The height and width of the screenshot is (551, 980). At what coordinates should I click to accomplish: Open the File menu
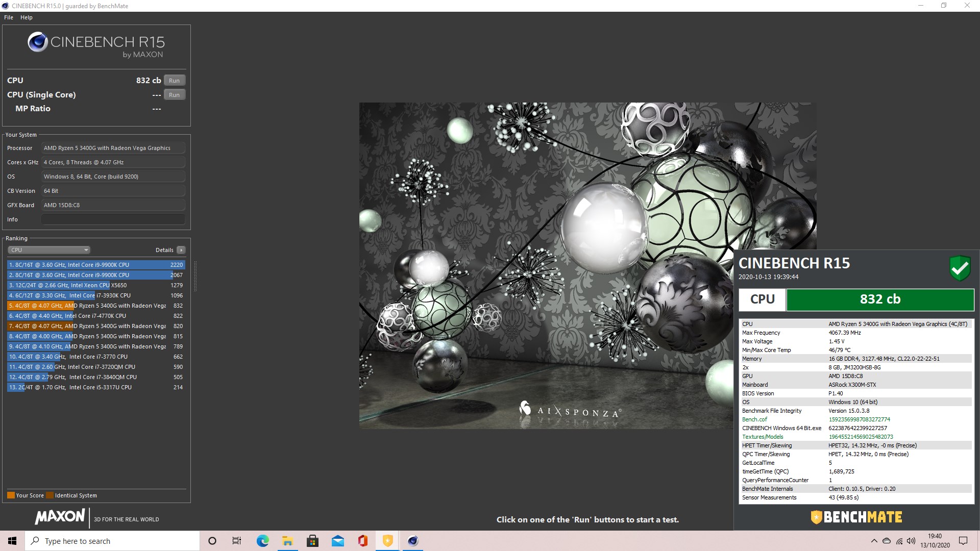click(x=9, y=17)
